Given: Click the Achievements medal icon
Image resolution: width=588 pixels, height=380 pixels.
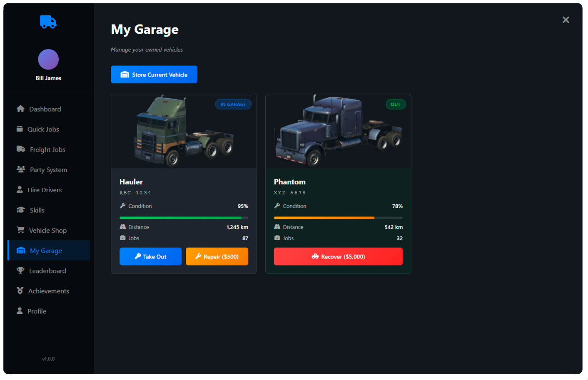Looking at the screenshot, I should pyautogui.click(x=20, y=291).
